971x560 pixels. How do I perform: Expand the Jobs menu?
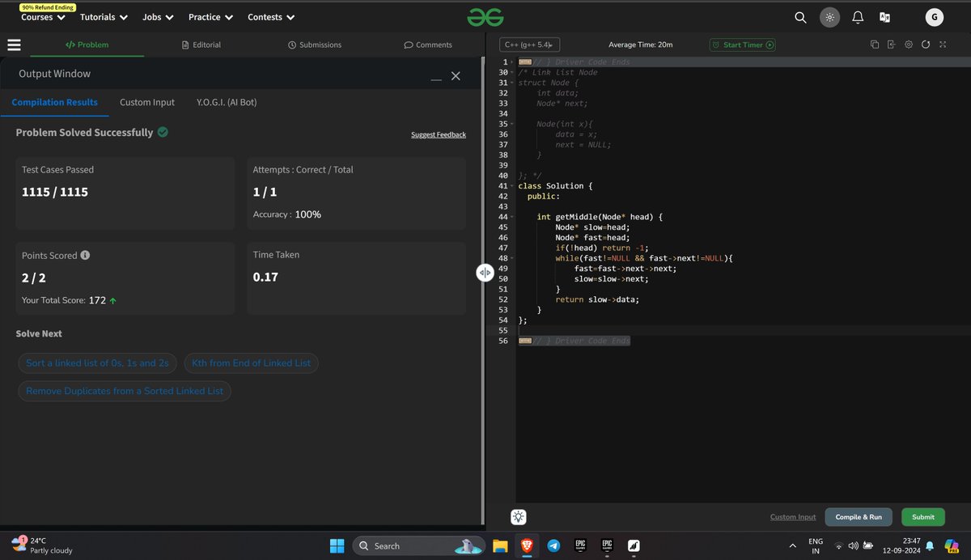click(x=158, y=17)
